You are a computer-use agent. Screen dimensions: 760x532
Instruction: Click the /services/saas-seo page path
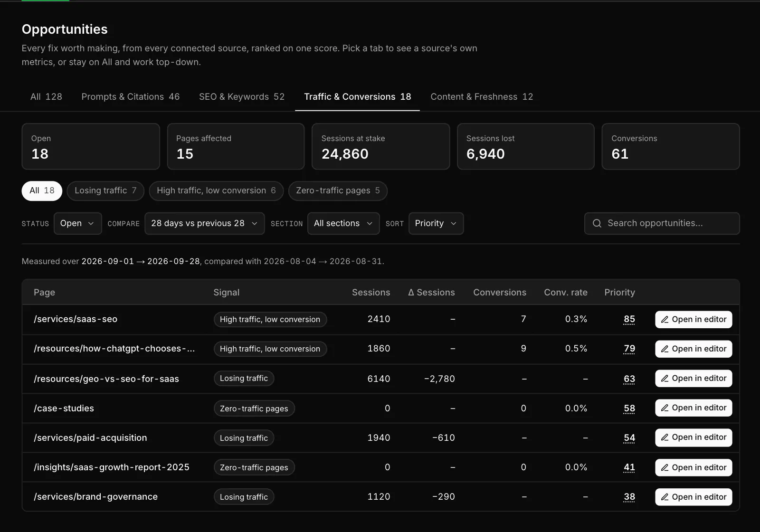[76, 319]
